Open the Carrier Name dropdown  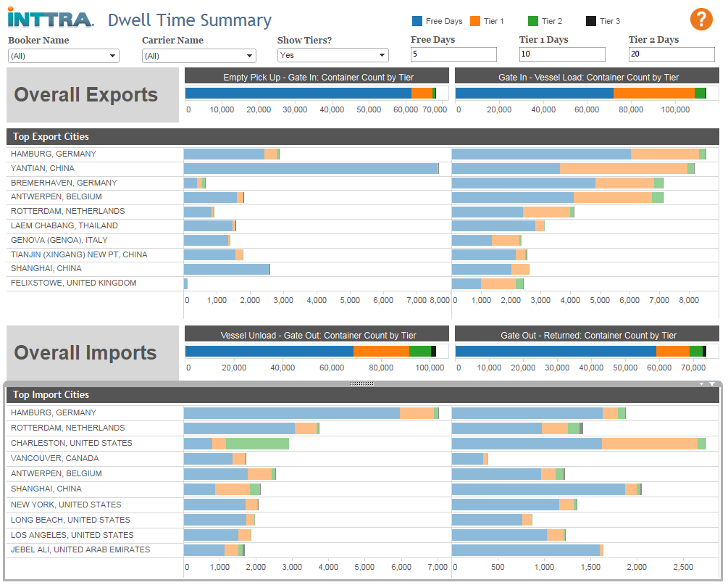(198, 56)
